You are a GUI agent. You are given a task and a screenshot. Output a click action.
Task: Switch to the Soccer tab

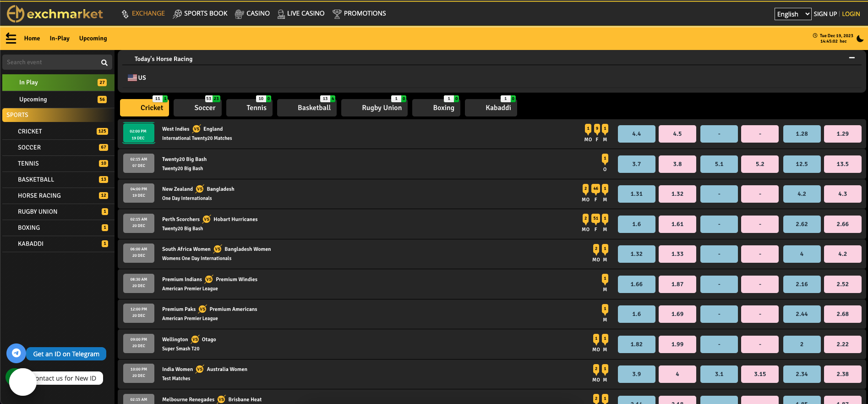click(198, 108)
